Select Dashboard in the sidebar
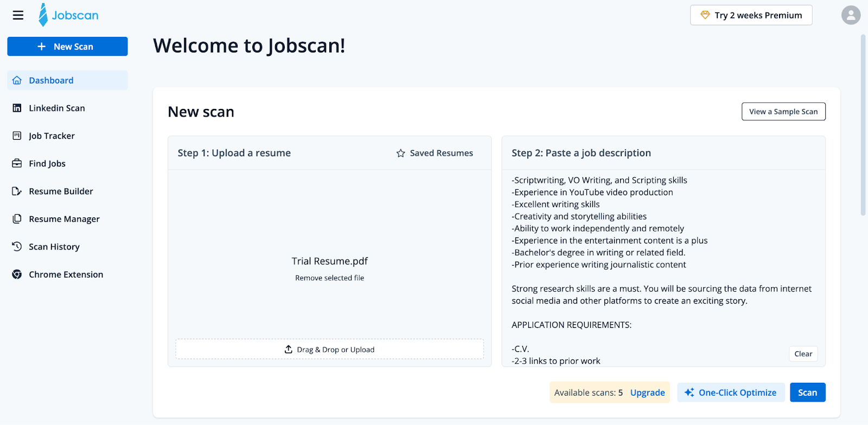 point(51,80)
